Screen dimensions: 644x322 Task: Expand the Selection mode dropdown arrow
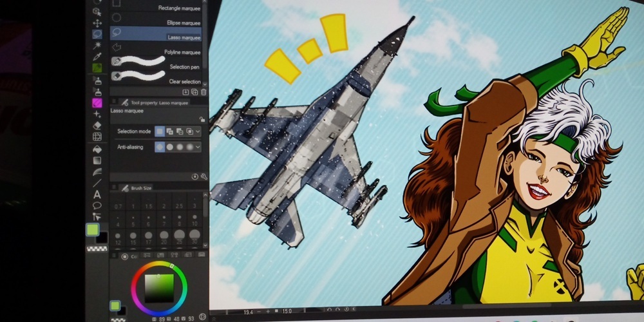[198, 131]
